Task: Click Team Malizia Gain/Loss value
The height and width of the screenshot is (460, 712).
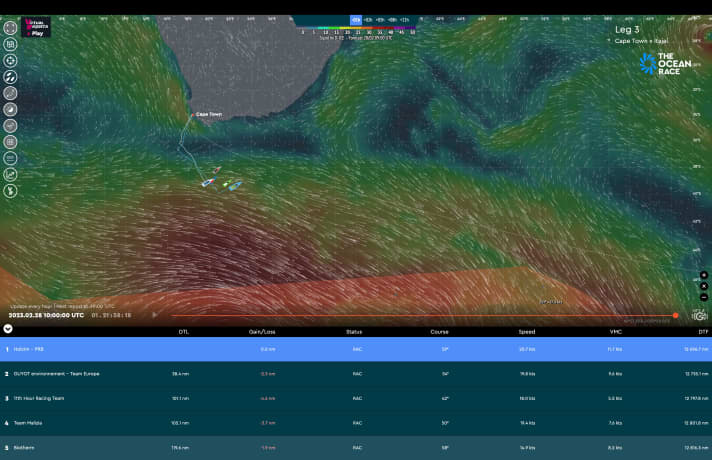Action: [268, 423]
